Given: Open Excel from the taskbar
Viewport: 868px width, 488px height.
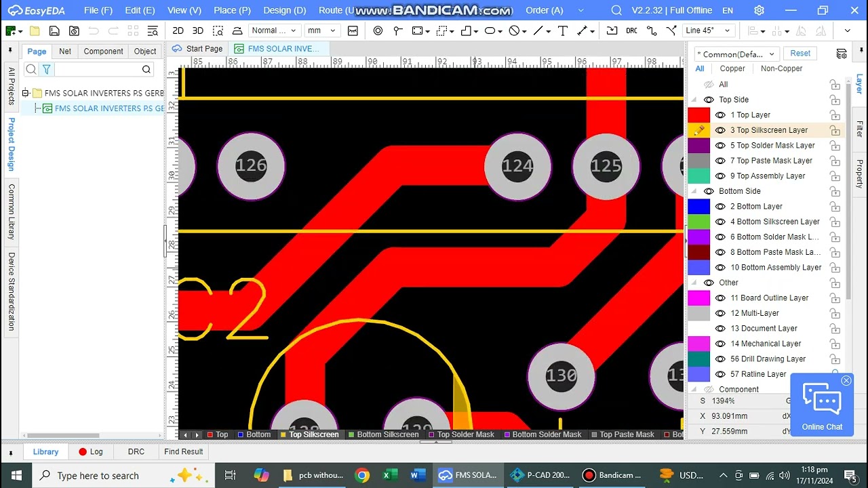Looking at the screenshot, I should tap(390, 475).
